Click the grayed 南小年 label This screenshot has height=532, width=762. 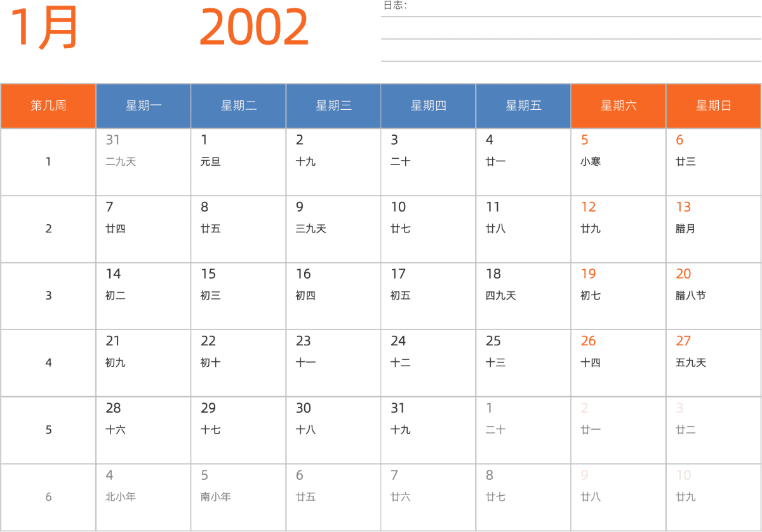pos(215,497)
